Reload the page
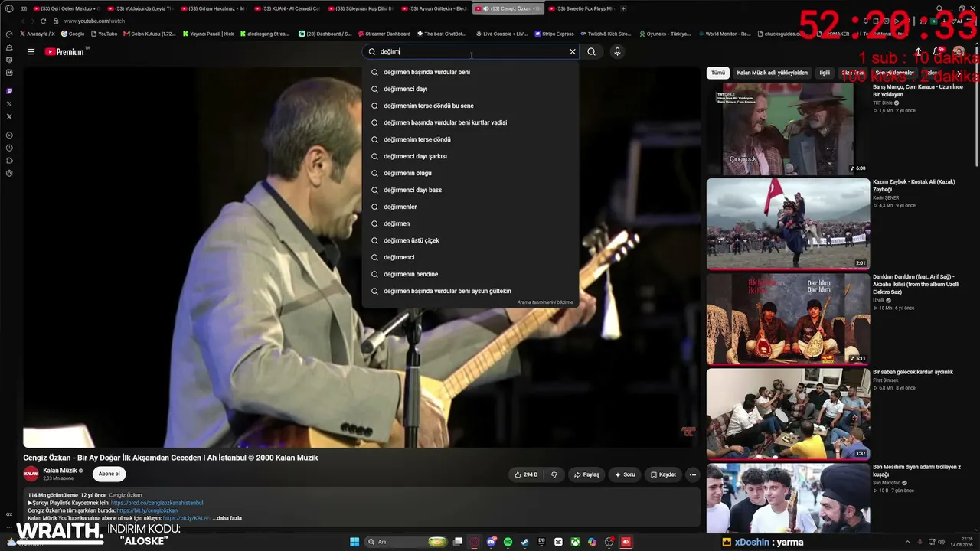The image size is (980, 551). tap(43, 21)
